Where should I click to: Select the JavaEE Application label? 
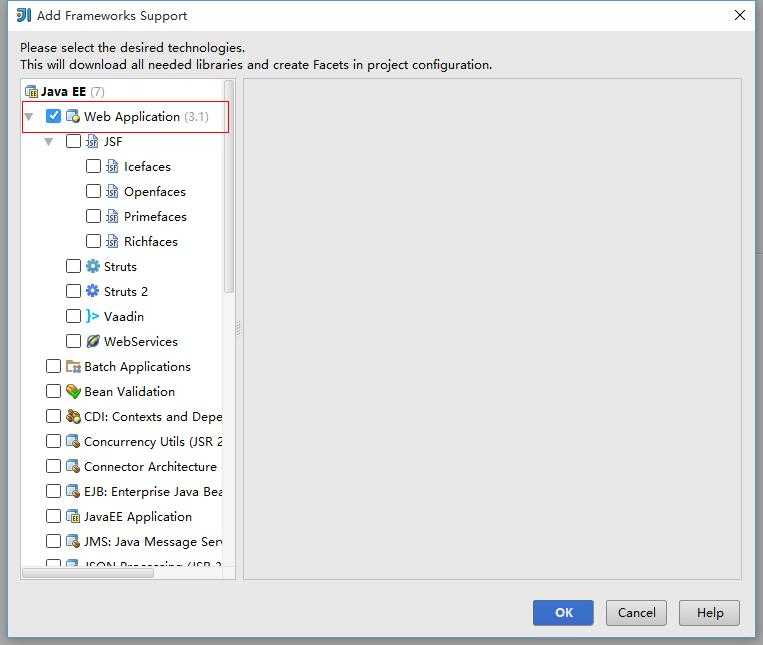tap(138, 517)
